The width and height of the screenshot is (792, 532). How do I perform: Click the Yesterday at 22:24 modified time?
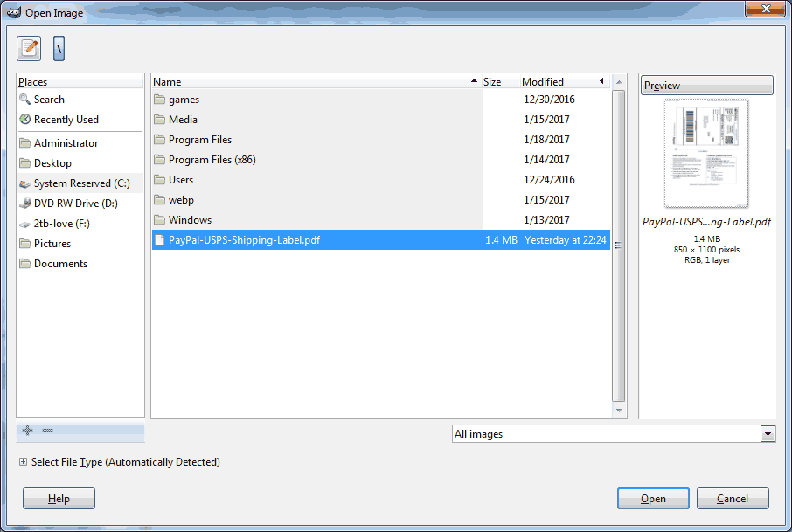tap(566, 240)
